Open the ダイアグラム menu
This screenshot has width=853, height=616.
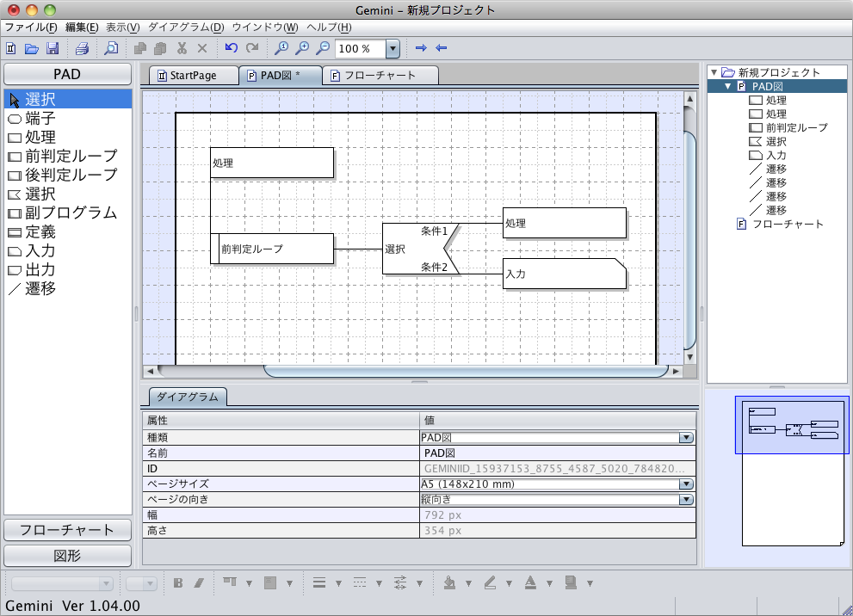(x=186, y=28)
